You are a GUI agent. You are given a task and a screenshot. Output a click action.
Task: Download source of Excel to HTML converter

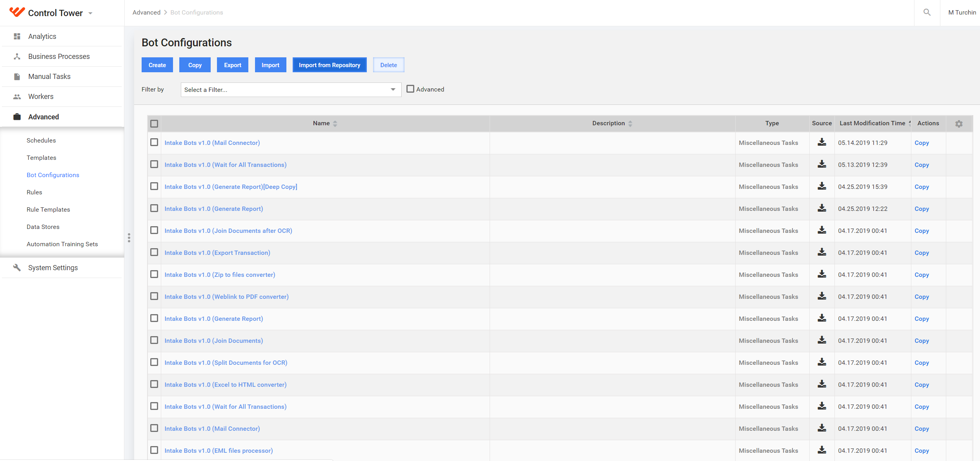click(x=822, y=384)
